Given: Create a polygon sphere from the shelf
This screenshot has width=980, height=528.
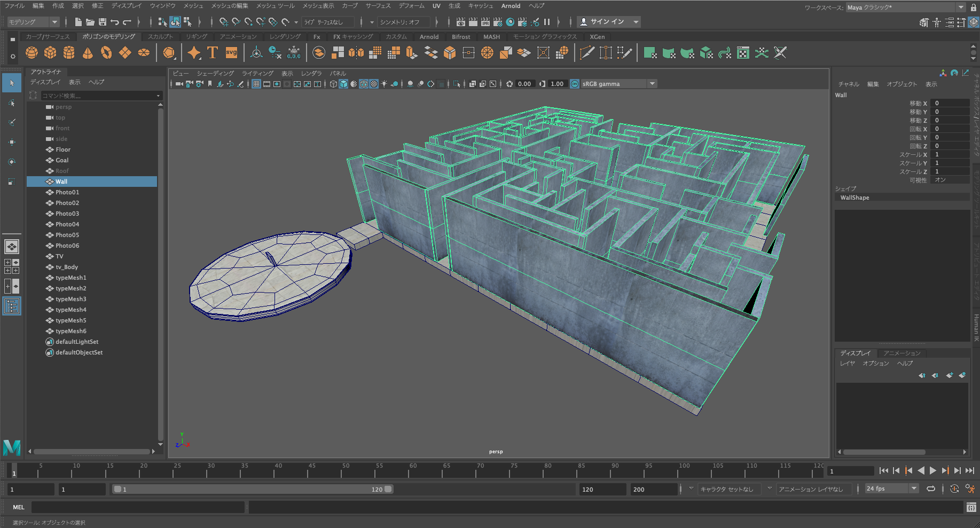Looking at the screenshot, I should [32, 53].
